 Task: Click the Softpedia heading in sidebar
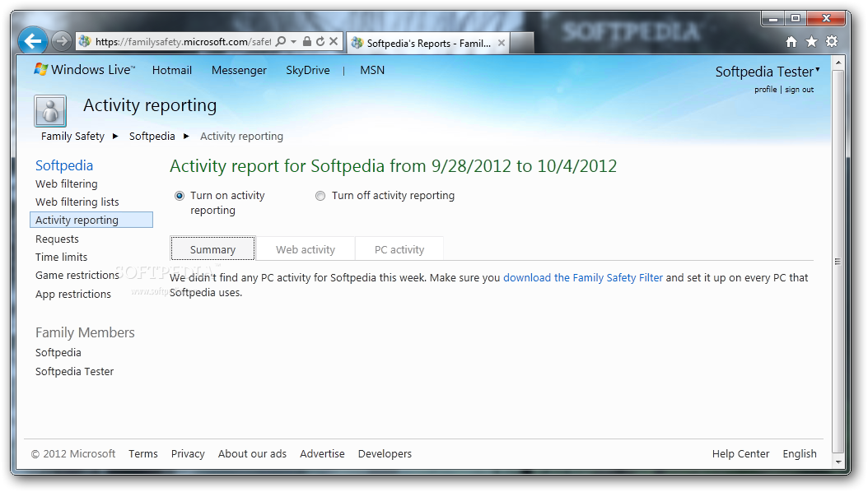(x=64, y=165)
